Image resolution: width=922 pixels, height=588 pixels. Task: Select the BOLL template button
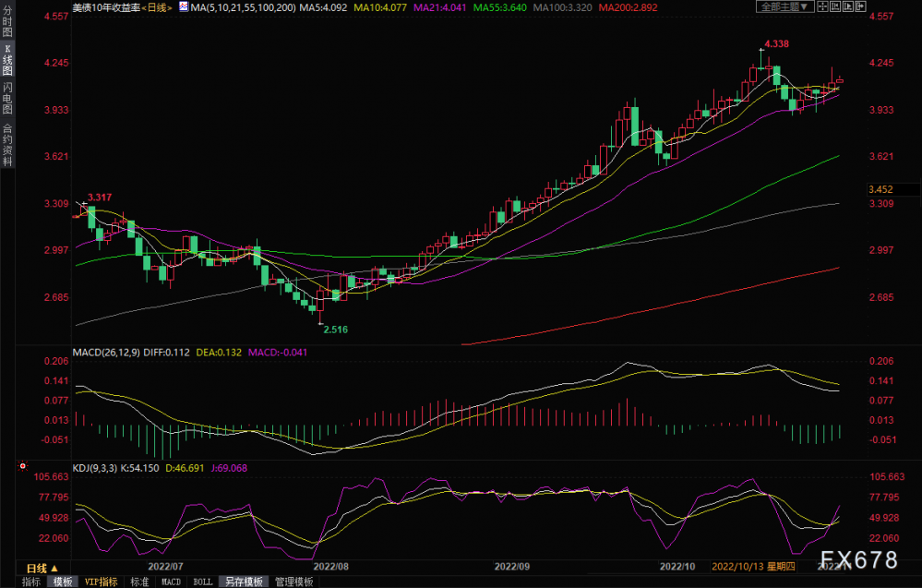pos(203,582)
